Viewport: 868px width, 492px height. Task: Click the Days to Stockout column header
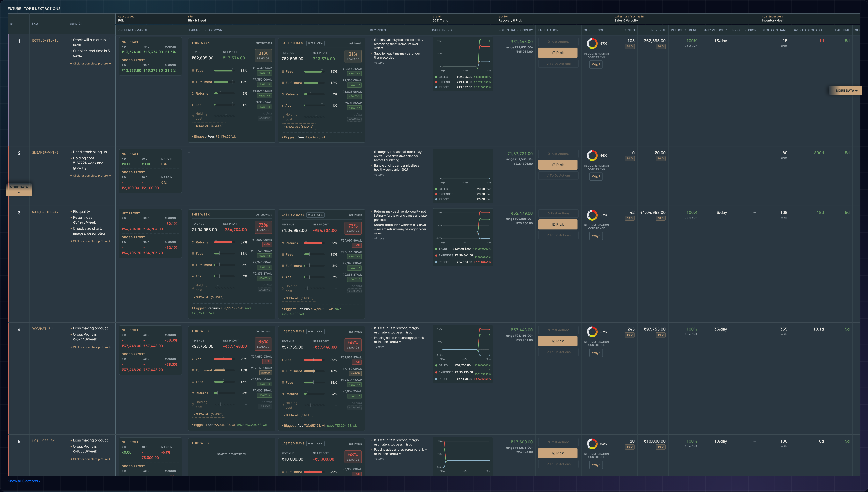[x=808, y=30]
